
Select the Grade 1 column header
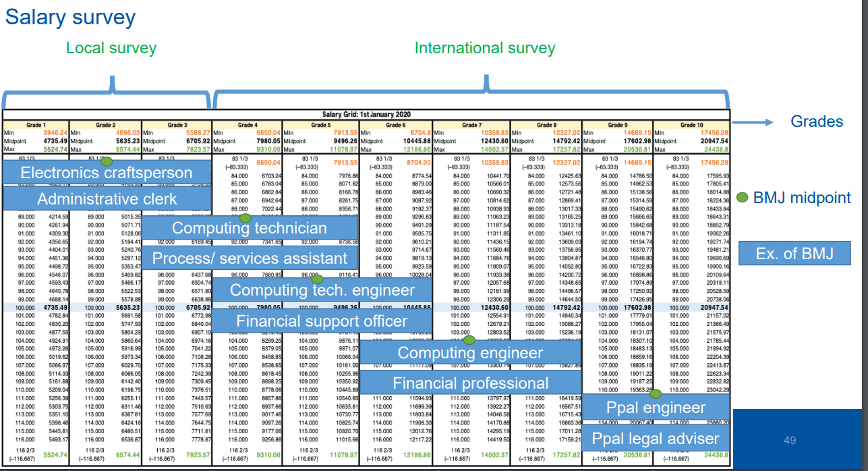point(36,125)
